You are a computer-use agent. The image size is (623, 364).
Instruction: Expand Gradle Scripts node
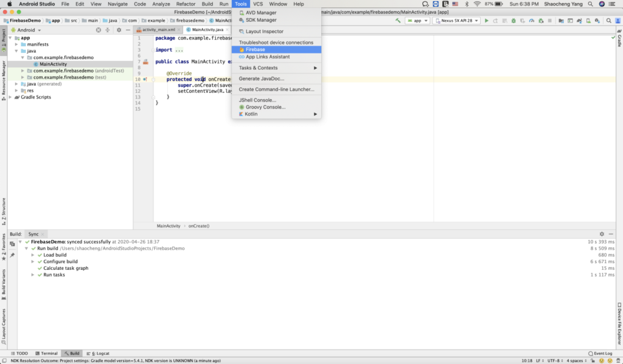pyautogui.click(x=10, y=97)
